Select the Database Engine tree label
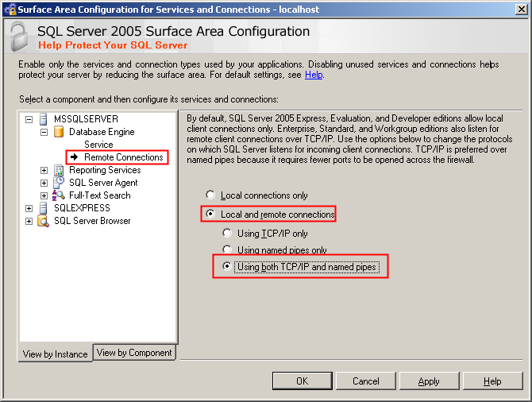This screenshot has width=532, height=402. pyautogui.click(x=102, y=132)
